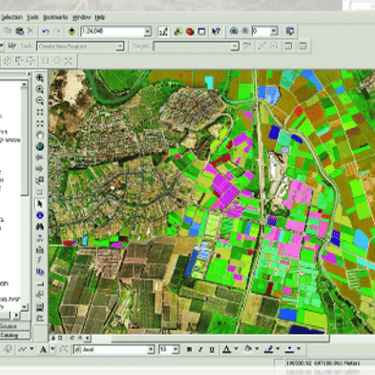Open the Help menu
This screenshot has height=375, width=375.
[100, 17]
